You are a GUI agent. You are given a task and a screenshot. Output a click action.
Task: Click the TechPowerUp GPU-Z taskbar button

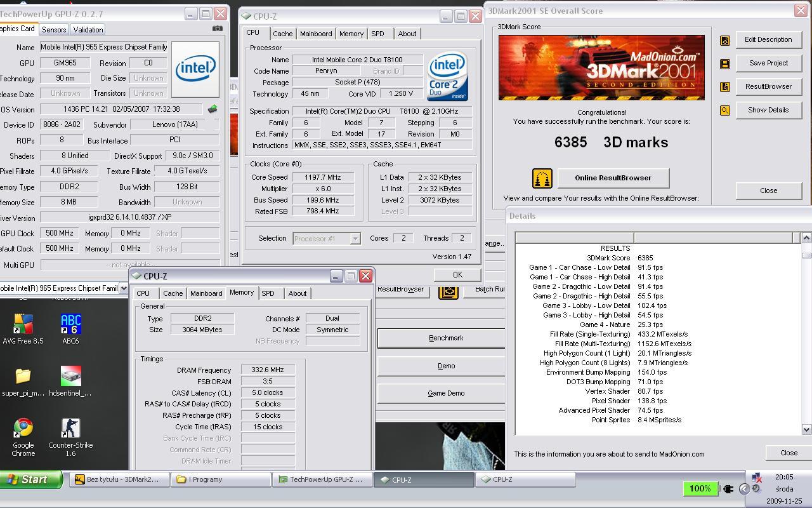pos(322,480)
